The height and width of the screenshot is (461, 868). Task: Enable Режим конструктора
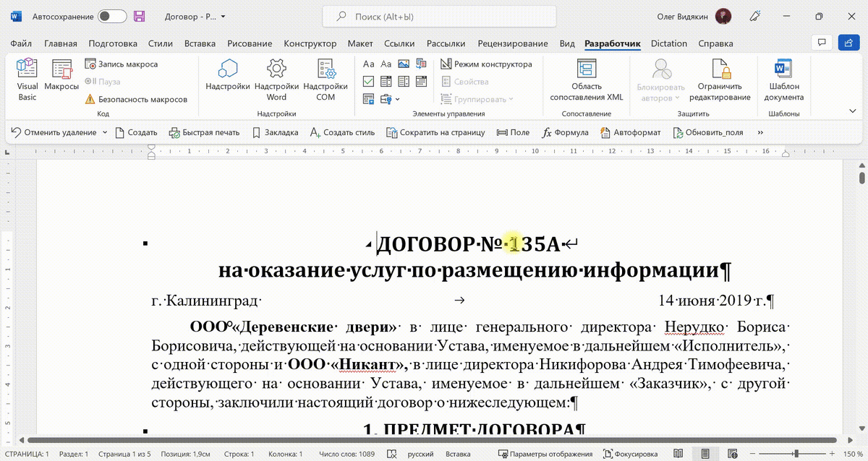click(x=485, y=64)
